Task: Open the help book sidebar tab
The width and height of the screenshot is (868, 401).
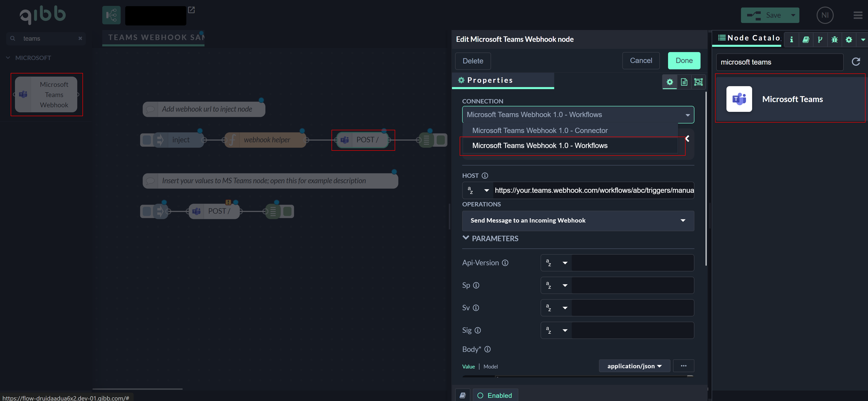Action: click(x=806, y=40)
